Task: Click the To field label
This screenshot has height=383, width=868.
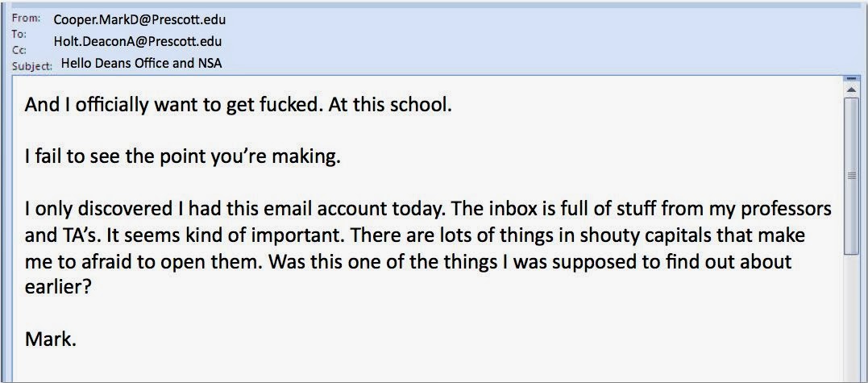Action: [x=19, y=35]
